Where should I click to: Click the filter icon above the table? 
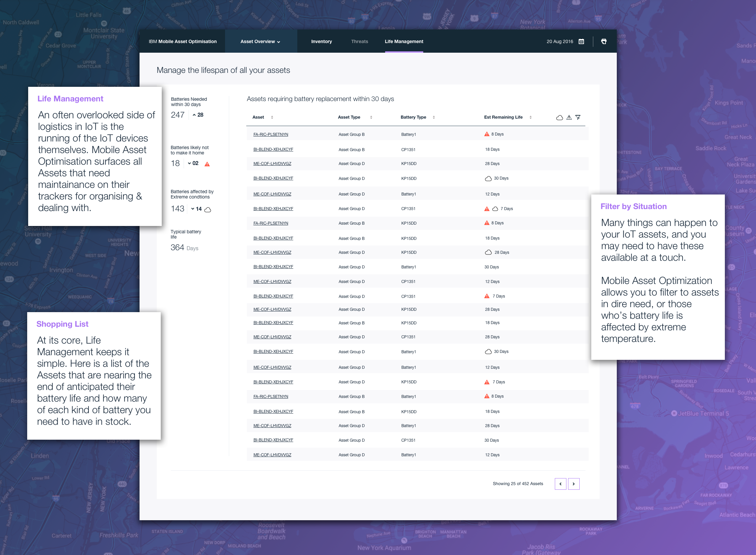[578, 117]
